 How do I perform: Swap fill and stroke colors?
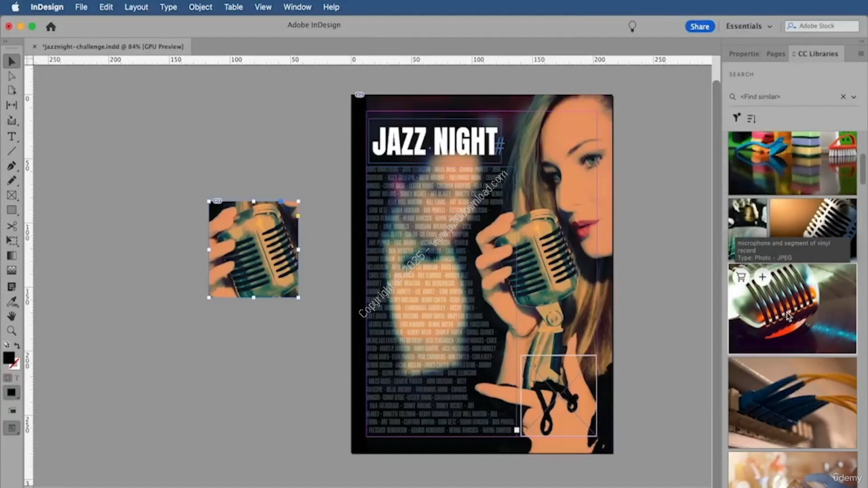tap(18, 346)
